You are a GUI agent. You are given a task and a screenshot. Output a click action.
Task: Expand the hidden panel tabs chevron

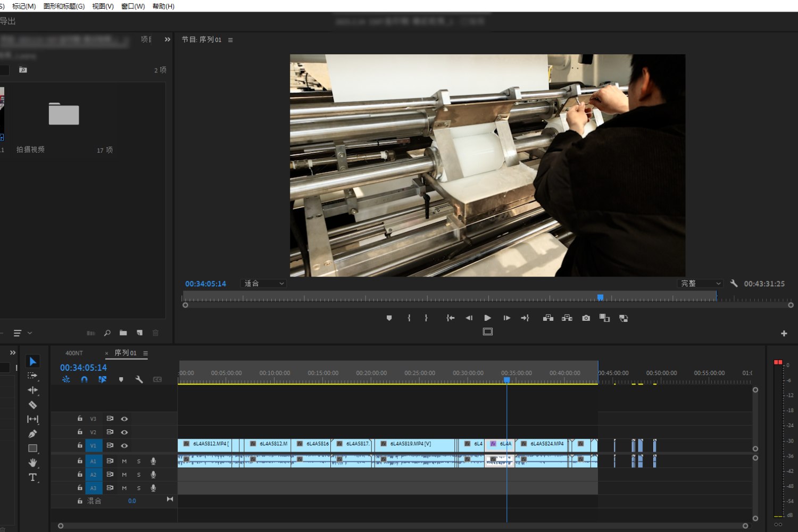coord(168,39)
